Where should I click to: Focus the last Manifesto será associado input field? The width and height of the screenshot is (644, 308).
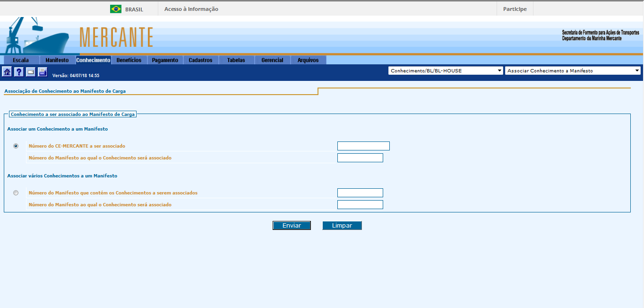tap(360, 204)
